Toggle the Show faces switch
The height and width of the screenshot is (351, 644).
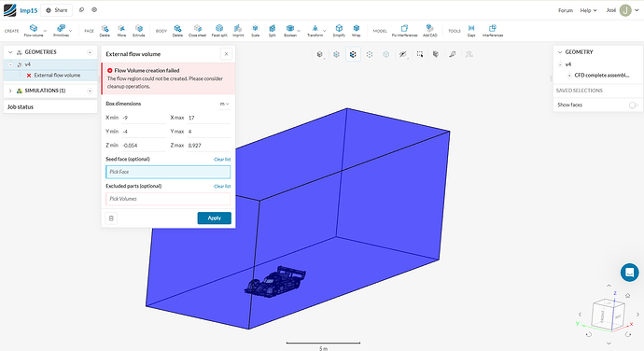click(x=634, y=105)
